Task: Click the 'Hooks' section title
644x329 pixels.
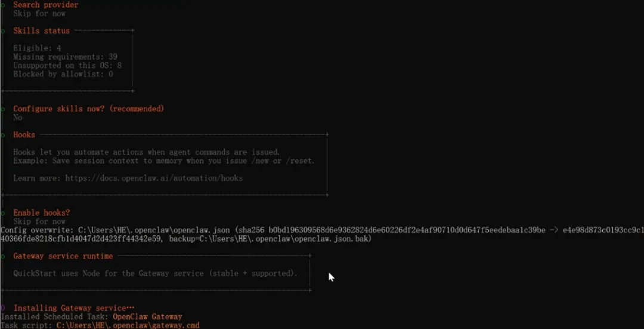Action: click(24, 135)
